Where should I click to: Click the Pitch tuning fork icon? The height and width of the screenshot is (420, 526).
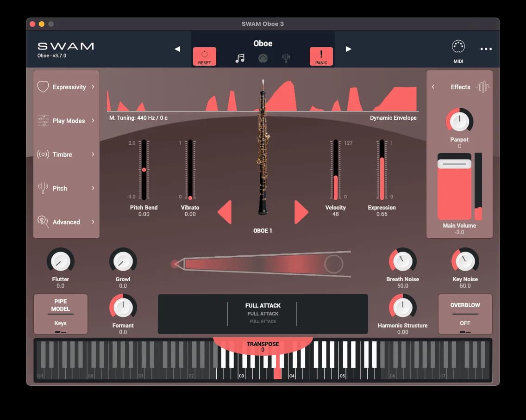tap(42, 188)
